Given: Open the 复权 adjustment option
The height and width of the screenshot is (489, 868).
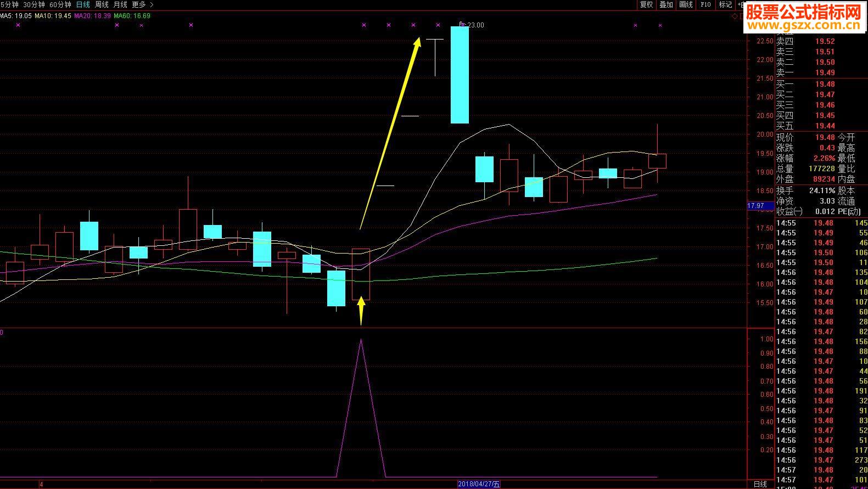Looking at the screenshot, I should pos(647,4).
